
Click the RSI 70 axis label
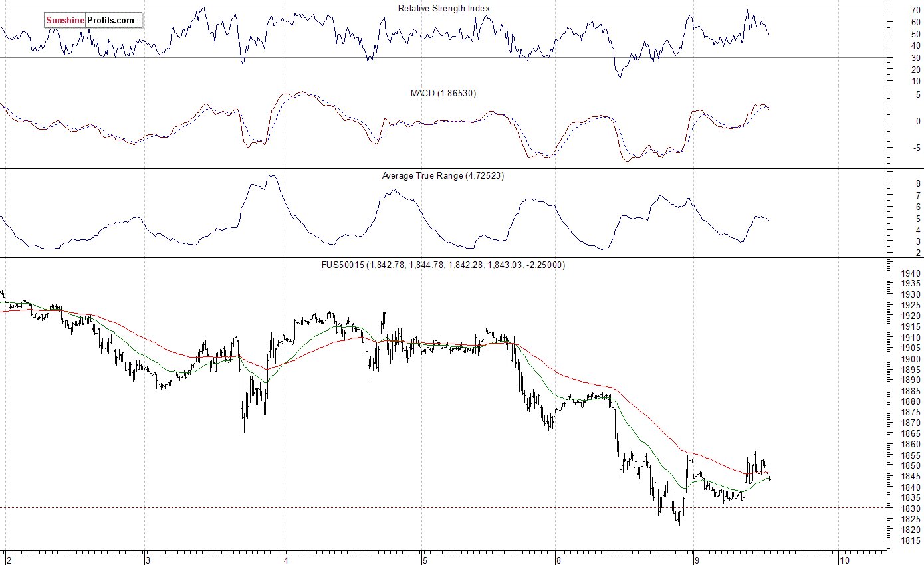coord(915,10)
